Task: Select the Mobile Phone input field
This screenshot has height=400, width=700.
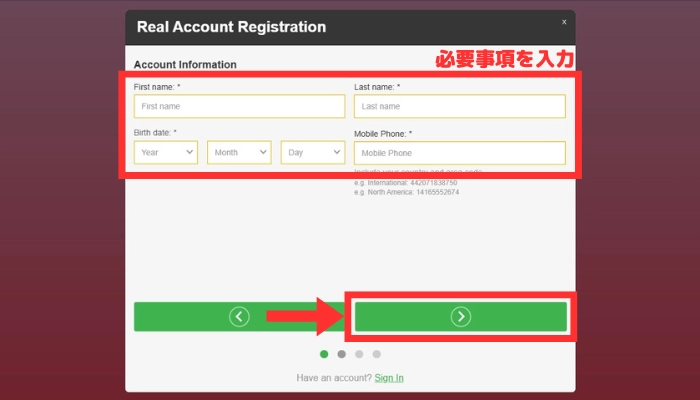Action: click(459, 153)
